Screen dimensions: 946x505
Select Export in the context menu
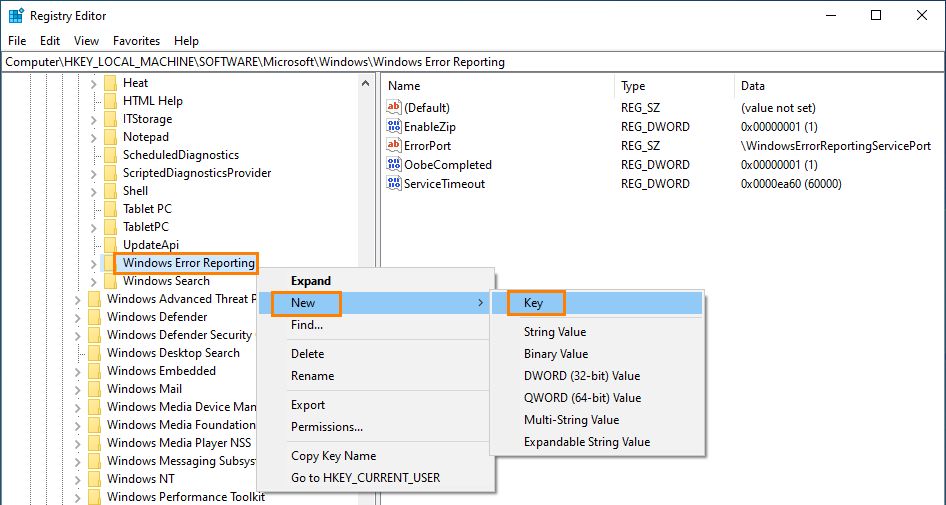coord(376,405)
